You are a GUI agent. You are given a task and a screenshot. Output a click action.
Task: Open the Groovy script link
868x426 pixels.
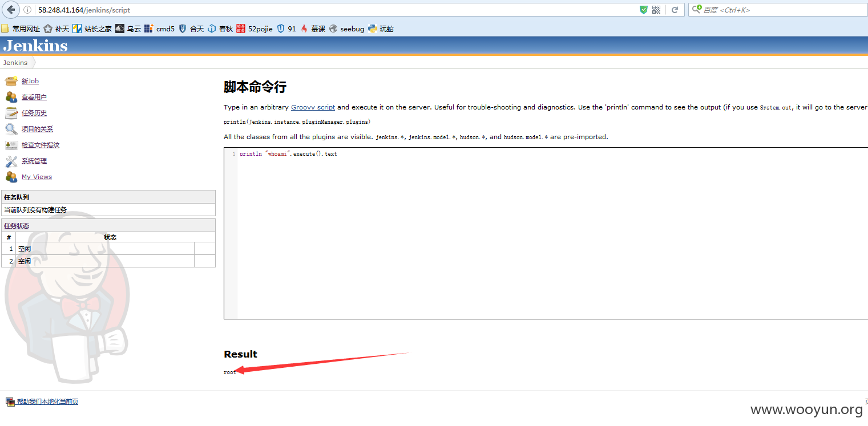(313, 107)
